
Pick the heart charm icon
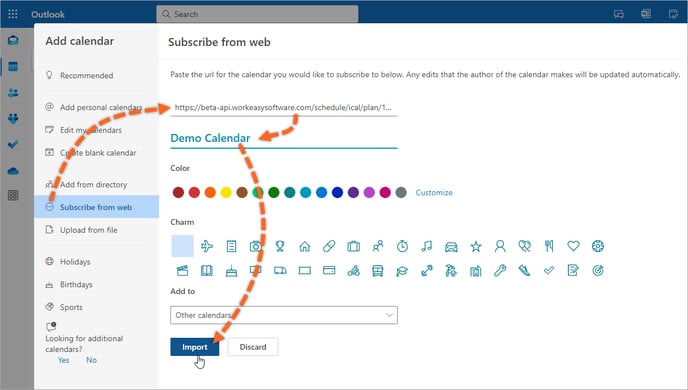(573, 246)
